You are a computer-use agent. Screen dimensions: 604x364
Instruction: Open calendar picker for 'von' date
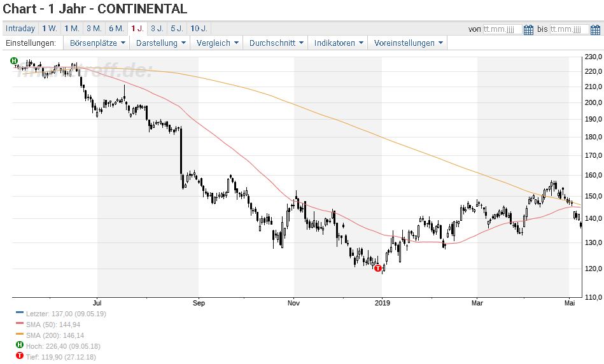(528, 29)
